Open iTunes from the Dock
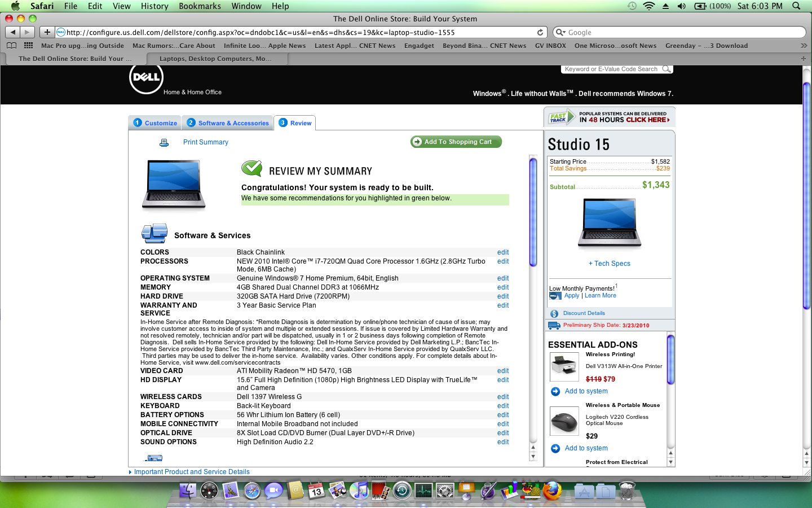This screenshot has width=812, height=508. pyautogui.click(x=359, y=491)
